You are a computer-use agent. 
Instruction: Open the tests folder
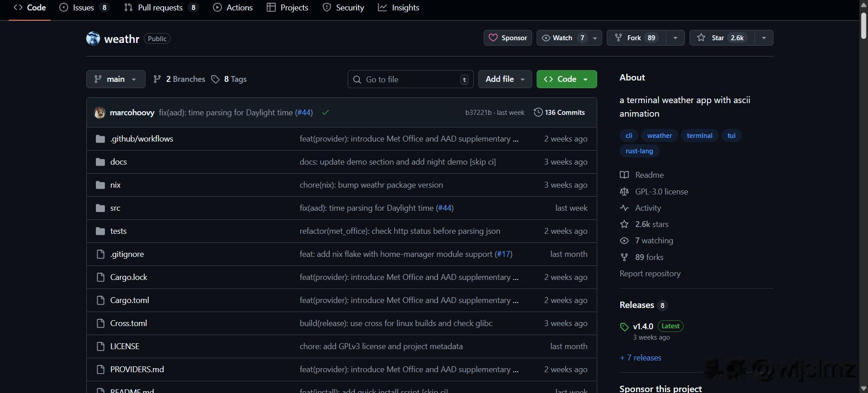tap(118, 231)
